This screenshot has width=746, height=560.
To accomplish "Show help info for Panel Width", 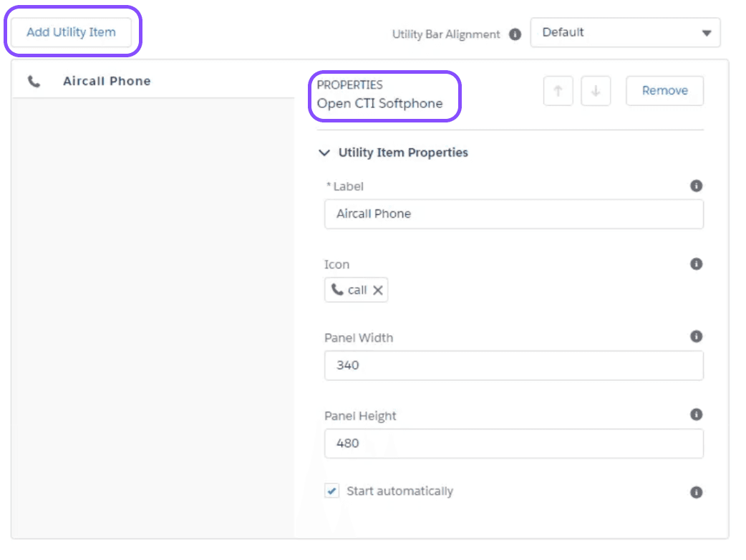I will click(696, 337).
